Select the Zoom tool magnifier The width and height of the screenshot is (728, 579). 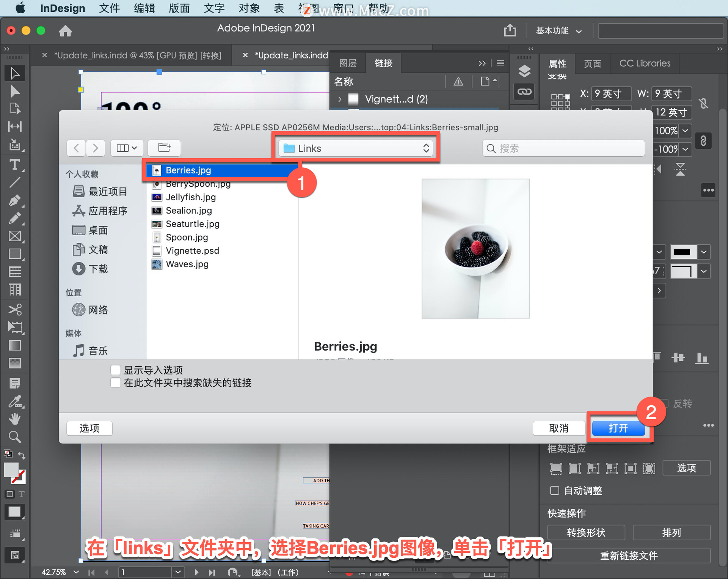tap(14, 437)
